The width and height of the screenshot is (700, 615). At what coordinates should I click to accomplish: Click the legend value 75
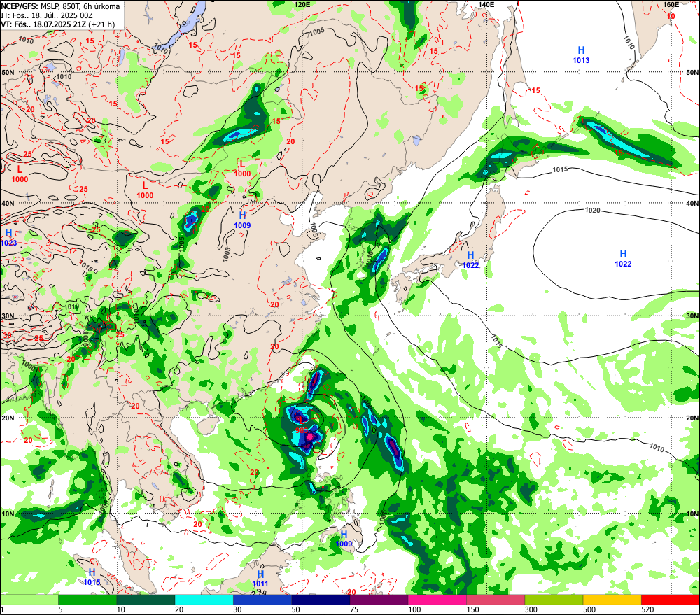point(354,609)
